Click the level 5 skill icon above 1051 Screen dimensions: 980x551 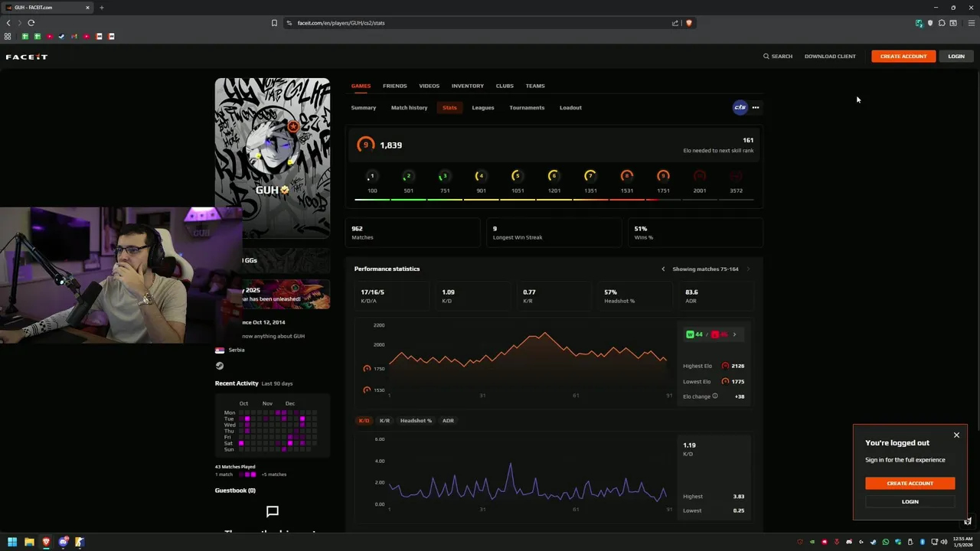coord(517,176)
